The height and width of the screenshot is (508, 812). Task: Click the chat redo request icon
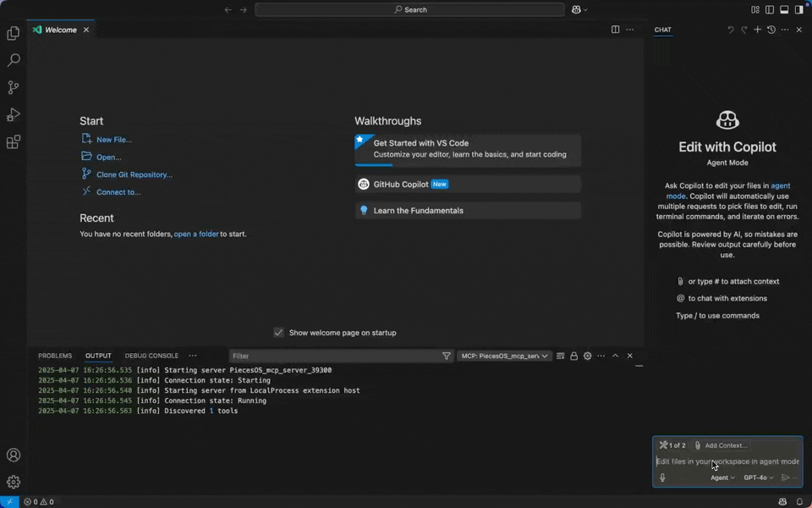[x=743, y=30]
